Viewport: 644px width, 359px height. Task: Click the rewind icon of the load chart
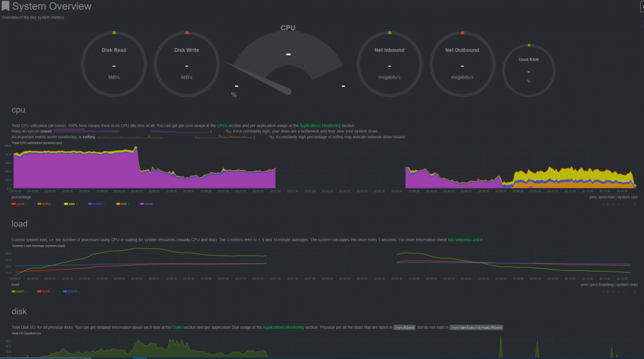603,291
